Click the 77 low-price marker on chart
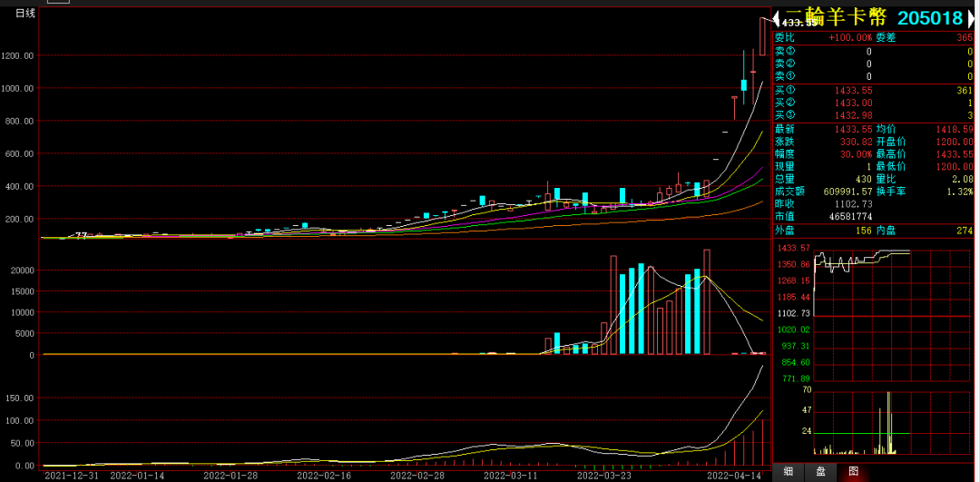The image size is (980, 482). tap(82, 235)
